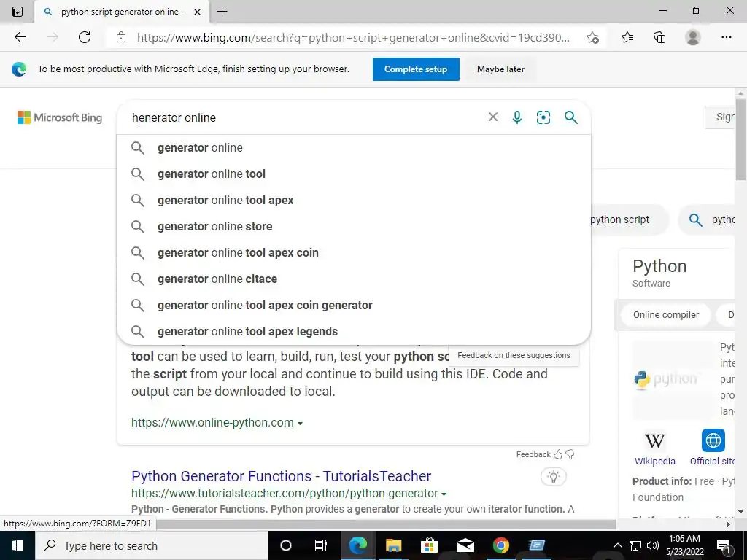Open the Favorites list icon
The height and width of the screenshot is (560, 747).
pyautogui.click(x=627, y=37)
